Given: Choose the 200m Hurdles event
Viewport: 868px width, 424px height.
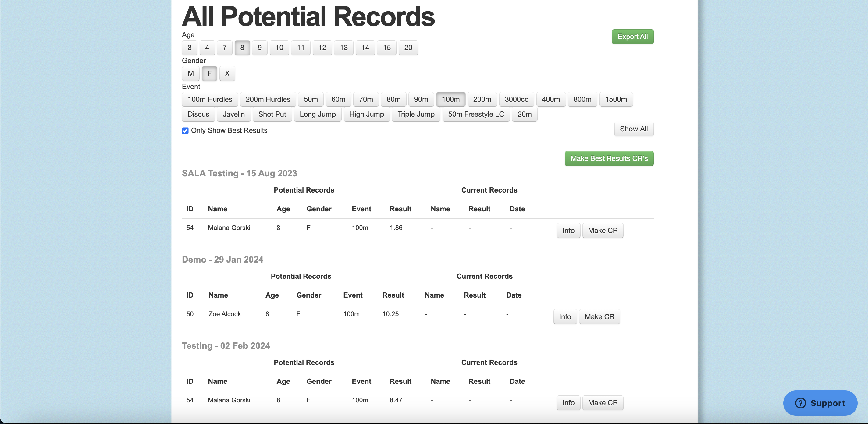Looking at the screenshot, I should pyautogui.click(x=268, y=99).
